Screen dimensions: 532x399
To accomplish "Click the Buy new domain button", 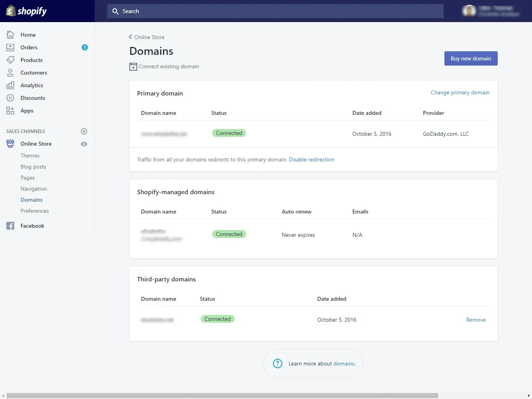I will pyautogui.click(x=470, y=58).
